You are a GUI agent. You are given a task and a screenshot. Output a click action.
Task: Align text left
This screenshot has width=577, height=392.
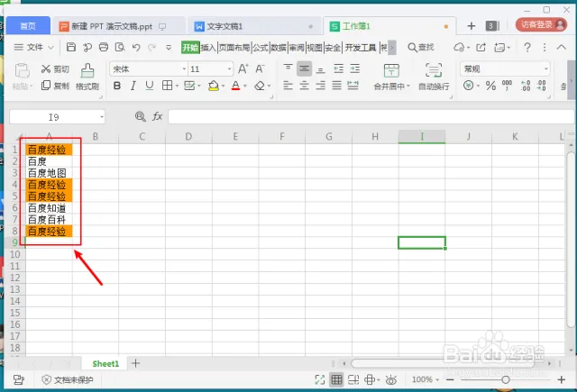tap(288, 86)
